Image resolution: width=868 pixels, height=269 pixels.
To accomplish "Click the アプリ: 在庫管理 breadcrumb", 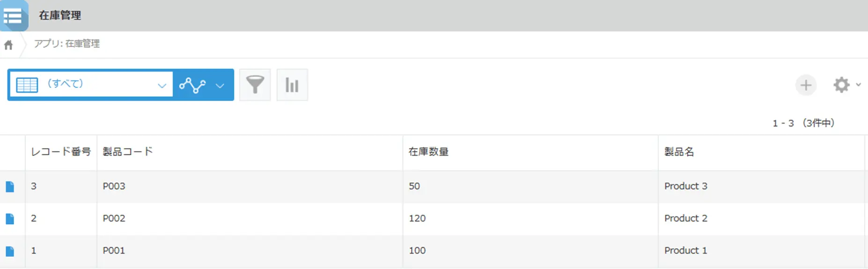I will (x=66, y=44).
